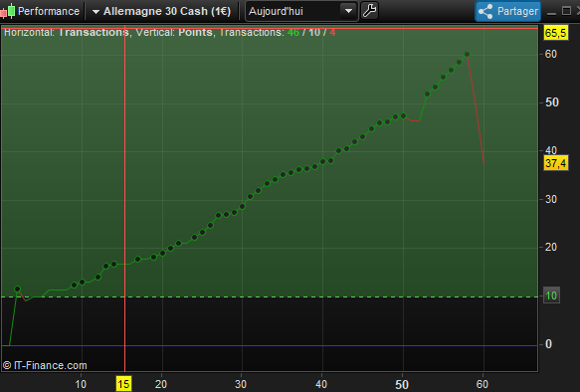Open the wrench settings tool
This screenshot has width=580, height=392.
pyautogui.click(x=369, y=11)
